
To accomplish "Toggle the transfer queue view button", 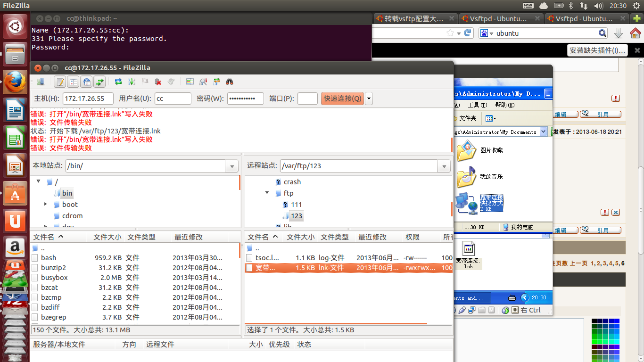I will (99, 82).
